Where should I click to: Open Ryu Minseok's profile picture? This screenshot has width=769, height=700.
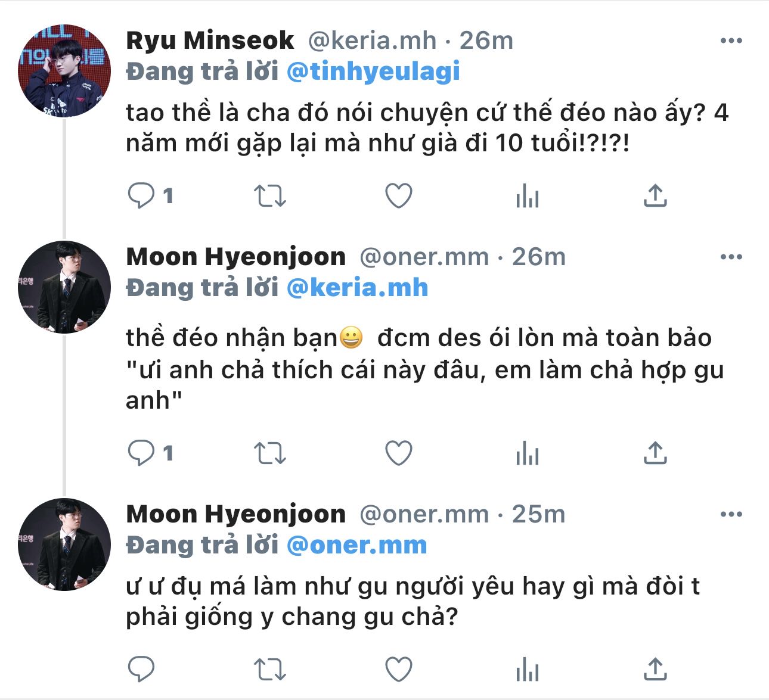[64, 70]
